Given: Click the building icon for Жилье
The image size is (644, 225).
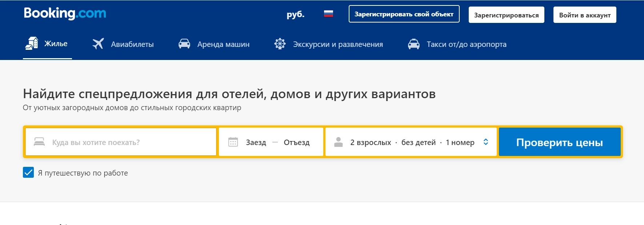Looking at the screenshot, I should (x=32, y=44).
